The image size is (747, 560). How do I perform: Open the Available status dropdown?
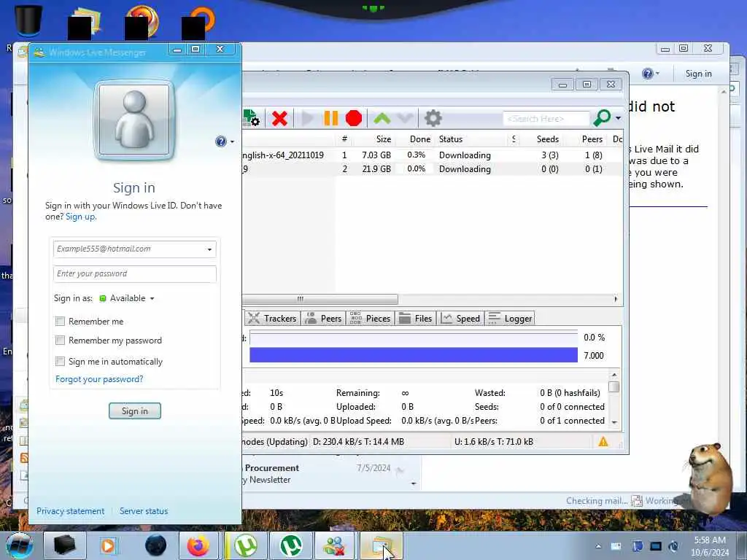click(127, 298)
